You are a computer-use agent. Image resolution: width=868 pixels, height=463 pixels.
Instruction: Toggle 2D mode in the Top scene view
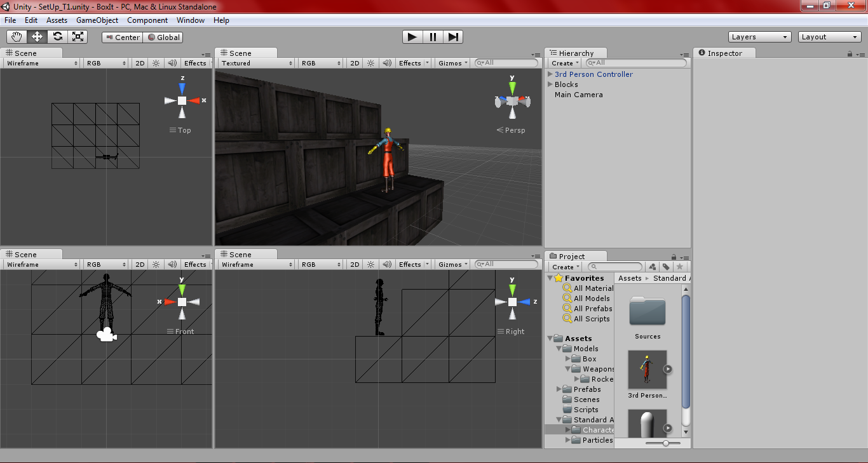coord(140,63)
